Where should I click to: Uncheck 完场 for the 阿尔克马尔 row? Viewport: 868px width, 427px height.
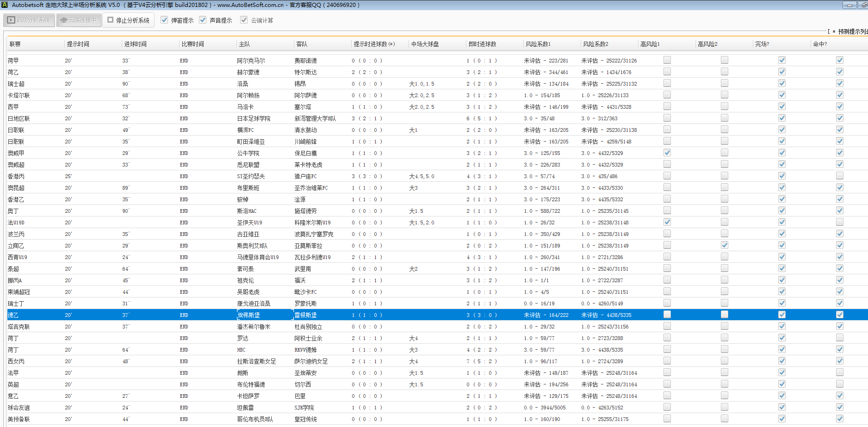tap(781, 60)
